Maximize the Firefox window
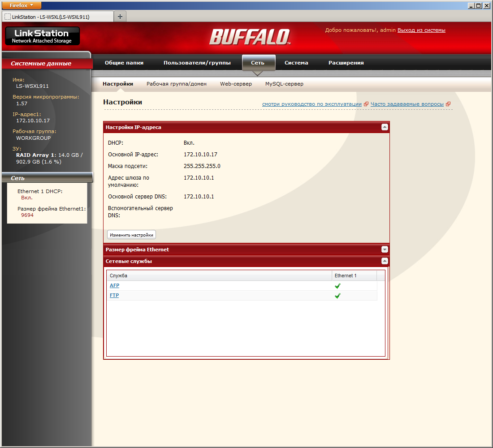Viewport: 493px width, 448px height. [479, 5]
